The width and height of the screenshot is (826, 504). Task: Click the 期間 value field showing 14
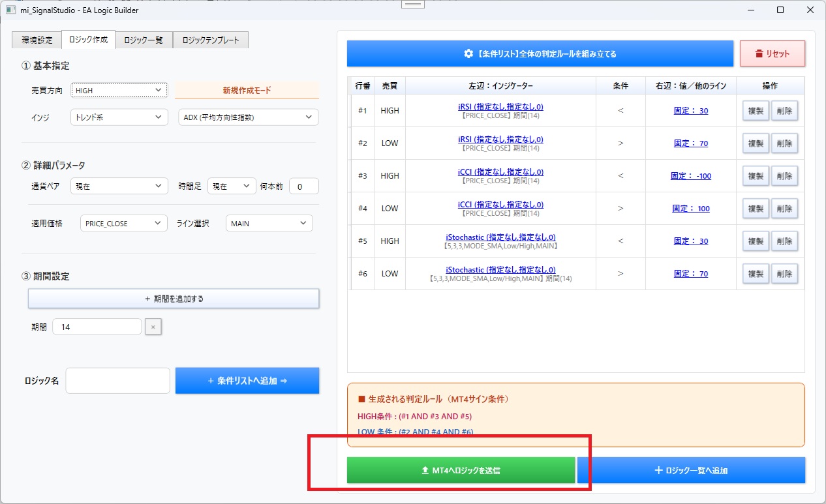point(97,327)
